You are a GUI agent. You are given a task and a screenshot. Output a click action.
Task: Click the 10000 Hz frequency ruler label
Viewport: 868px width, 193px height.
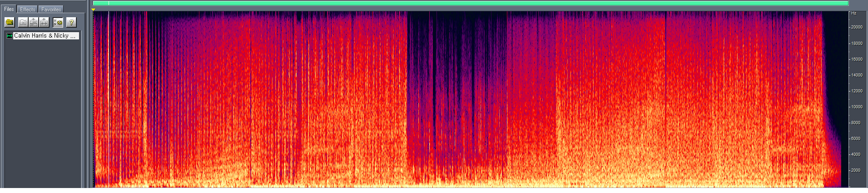point(856,107)
